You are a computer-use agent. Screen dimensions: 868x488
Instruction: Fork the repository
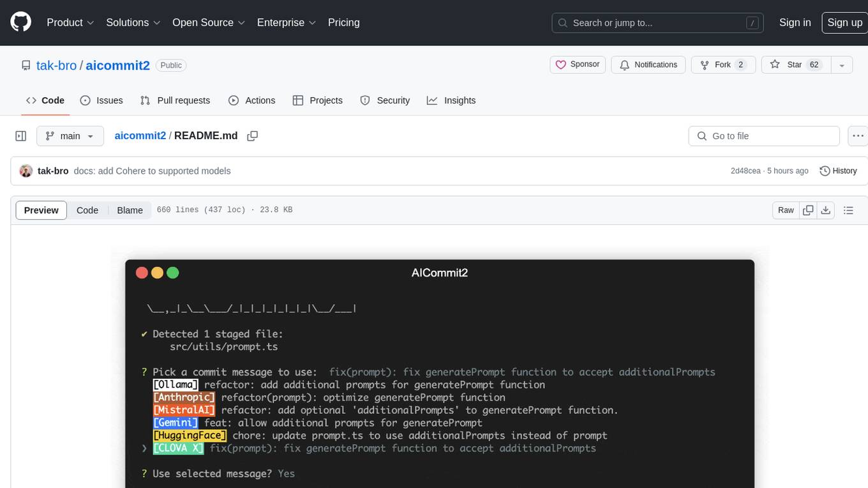pyautogui.click(x=724, y=65)
